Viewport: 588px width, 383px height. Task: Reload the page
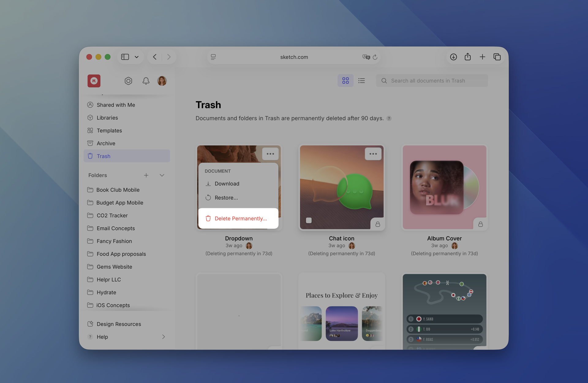click(375, 57)
